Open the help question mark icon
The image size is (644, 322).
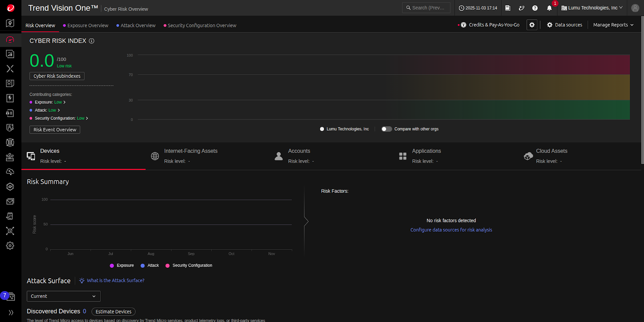pyautogui.click(x=535, y=8)
